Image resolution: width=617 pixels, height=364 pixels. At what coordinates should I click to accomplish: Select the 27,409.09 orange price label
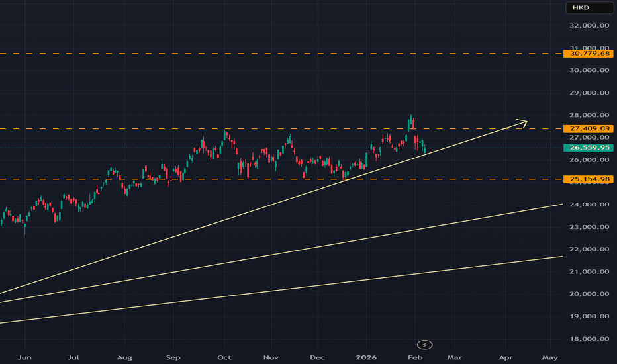click(x=587, y=128)
